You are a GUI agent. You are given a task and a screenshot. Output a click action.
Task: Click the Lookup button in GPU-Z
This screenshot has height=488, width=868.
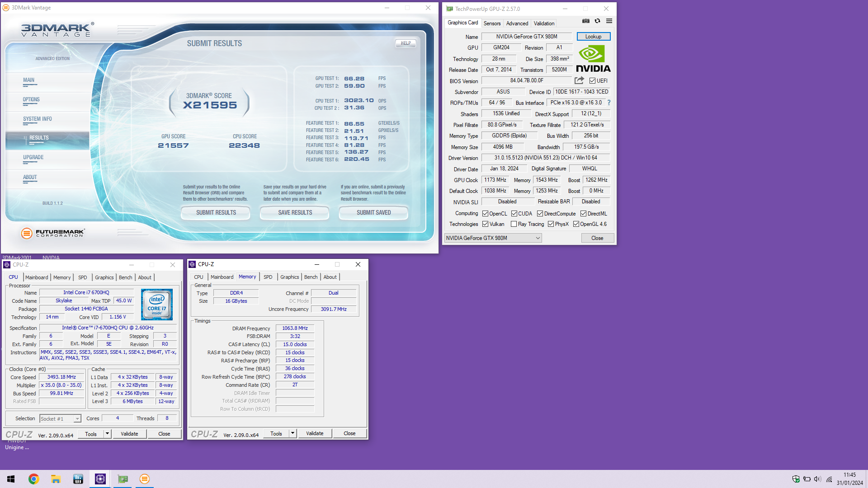(593, 37)
